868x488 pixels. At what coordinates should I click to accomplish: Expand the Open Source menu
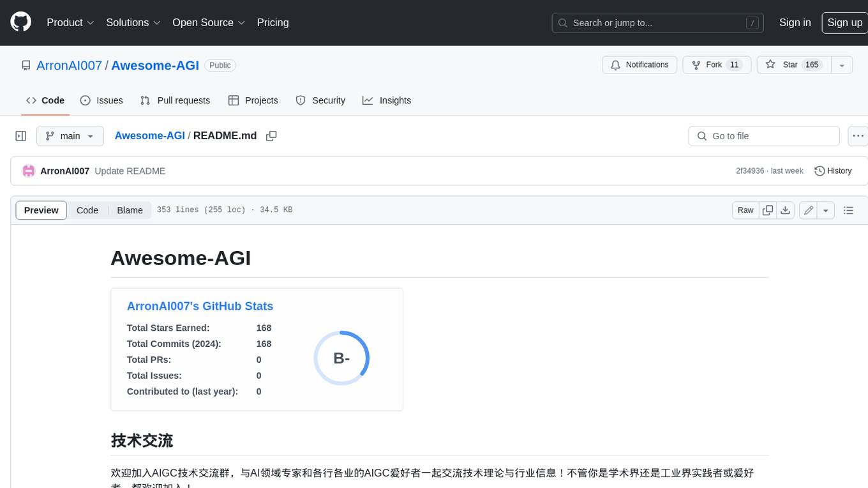click(x=209, y=22)
